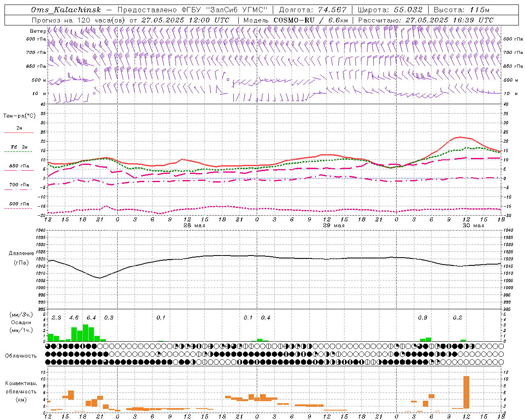Screen dimensions: 525x420
Task: Click the '700 гПа' temperature legend label
Action: (19, 185)
